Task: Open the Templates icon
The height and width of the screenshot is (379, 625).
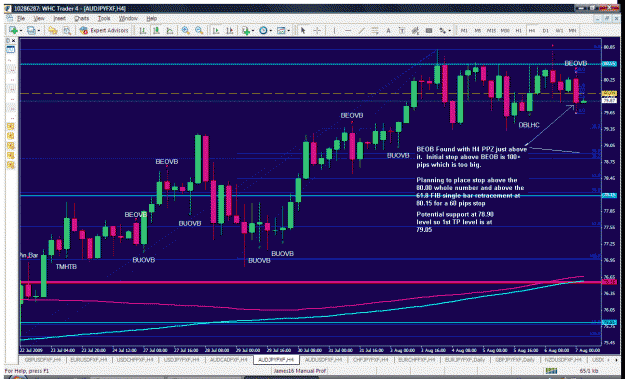Action: [x=281, y=31]
